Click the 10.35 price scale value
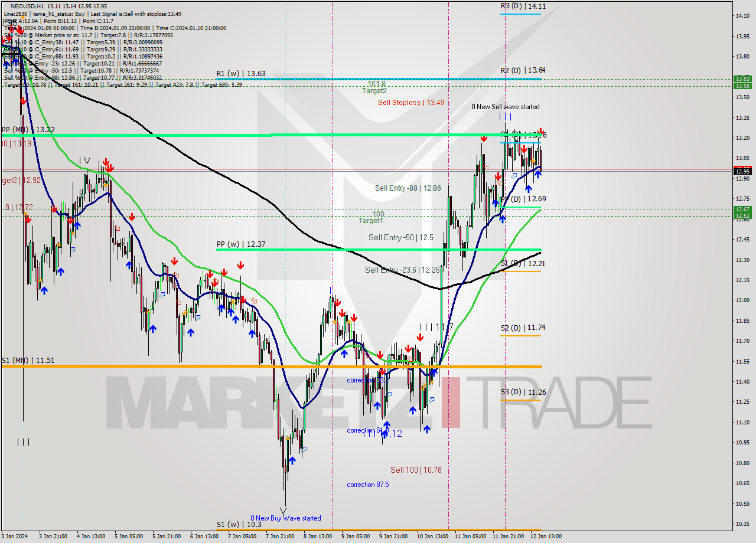This screenshot has height=543, width=756. 742,524
